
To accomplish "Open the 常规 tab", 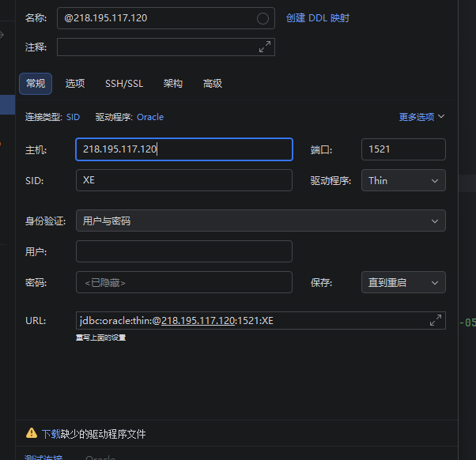I will click(36, 84).
